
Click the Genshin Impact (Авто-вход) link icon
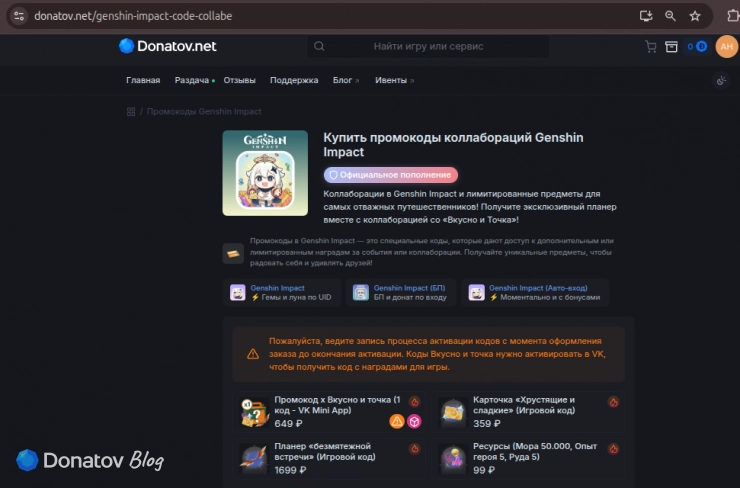[x=476, y=293]
